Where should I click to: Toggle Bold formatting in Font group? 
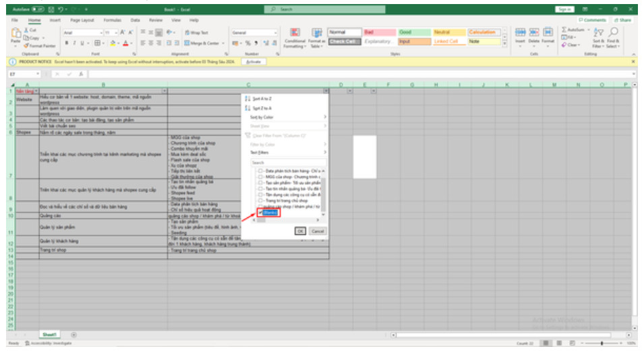[67, 43]
